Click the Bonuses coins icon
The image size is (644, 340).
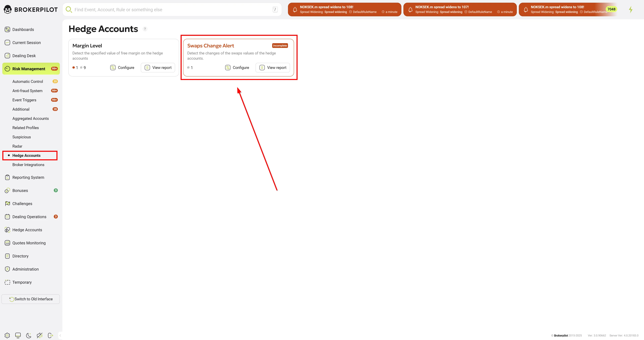click(x=8, y=190)
